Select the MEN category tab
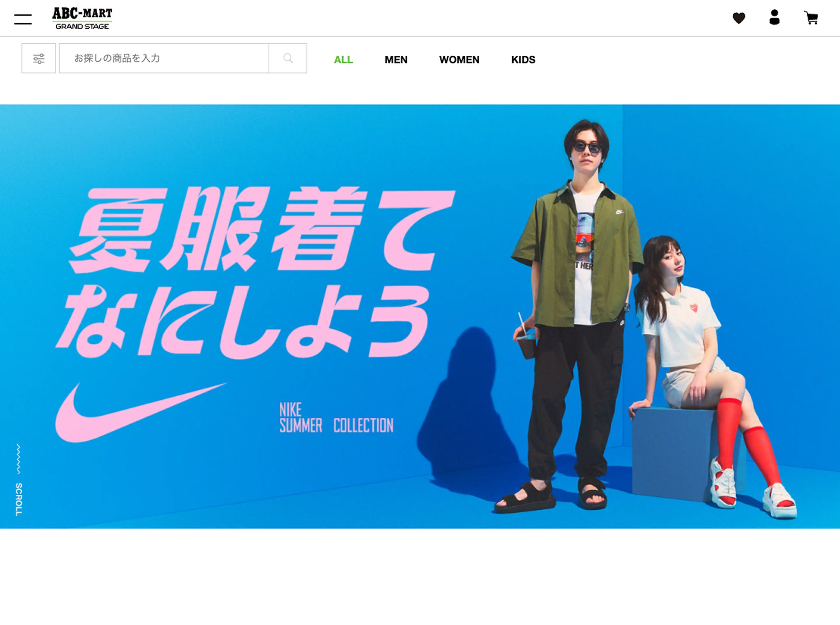 pyautogui.click(x=396, y=60)
